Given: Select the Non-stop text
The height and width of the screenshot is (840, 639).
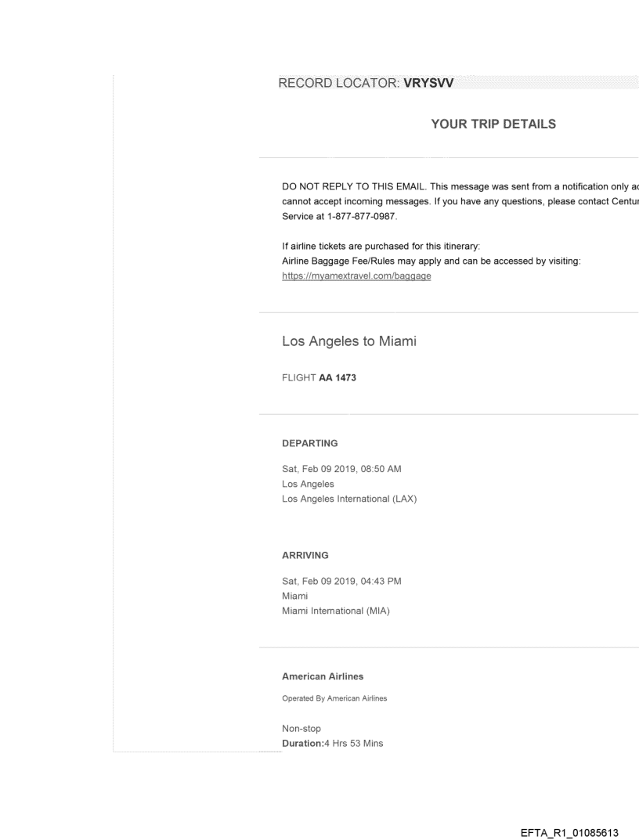Looking at the screenshot, I should 301,729.
